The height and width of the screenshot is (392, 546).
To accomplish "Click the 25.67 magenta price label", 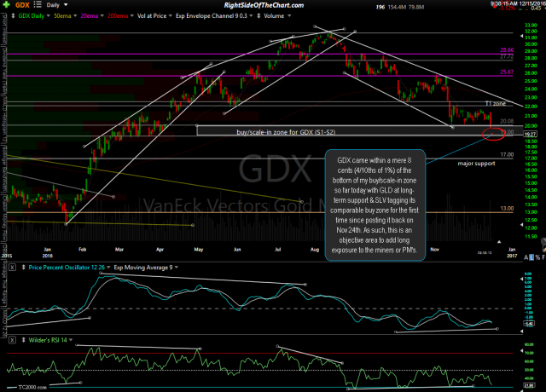I will (x=507, y=72).
